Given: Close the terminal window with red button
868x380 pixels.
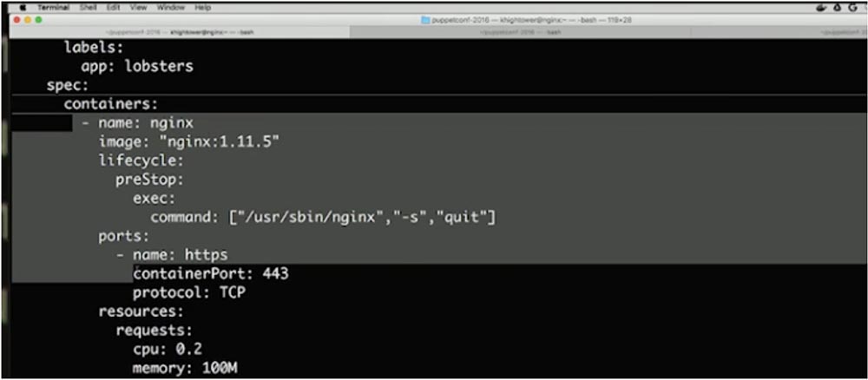Looking at the screenshot, I should [17, 20].
